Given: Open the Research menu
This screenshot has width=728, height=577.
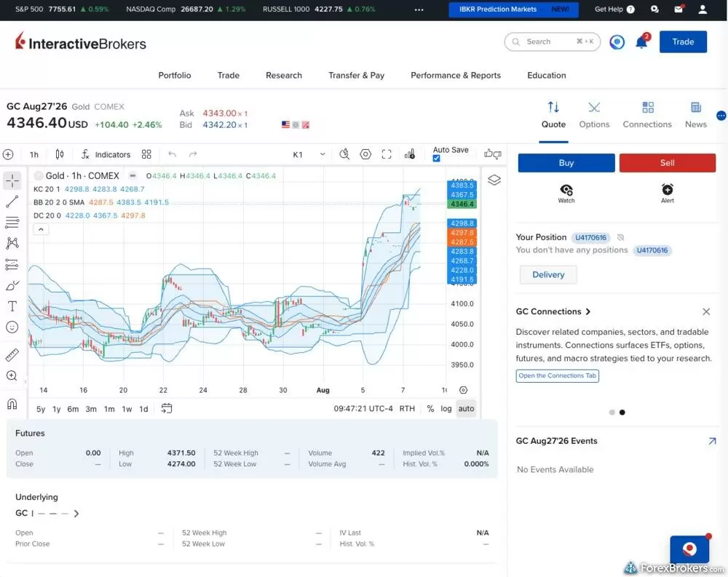Looking at the screenshot, I should tap(284, 75).
